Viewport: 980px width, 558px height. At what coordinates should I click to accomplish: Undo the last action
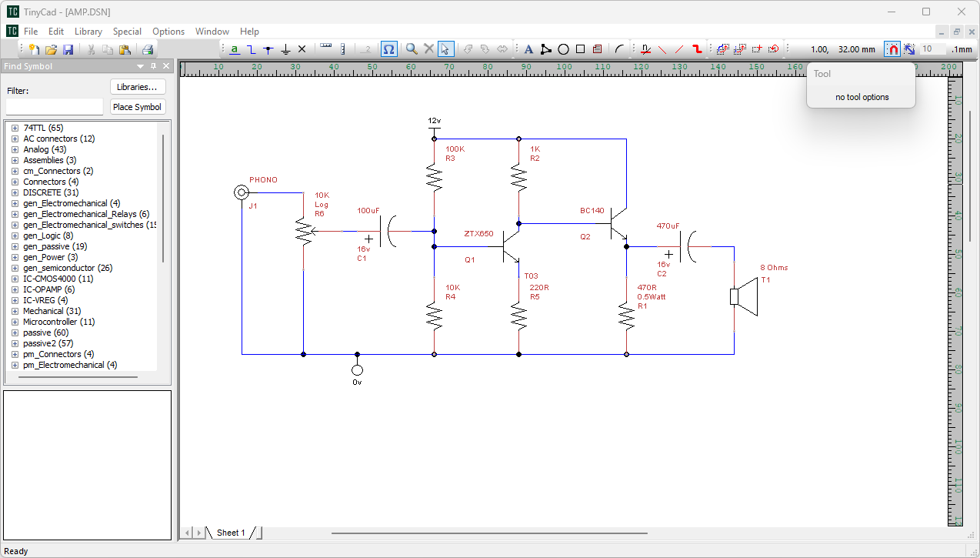click(466, 48)
